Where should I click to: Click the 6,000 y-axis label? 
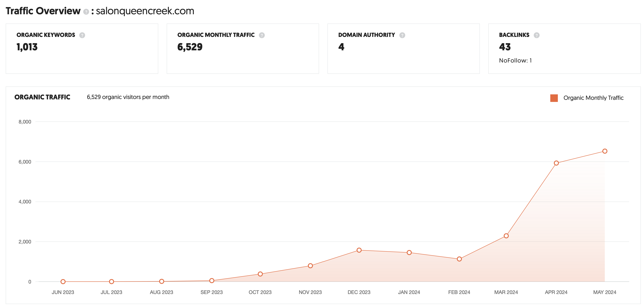click(x=25, y=162)
